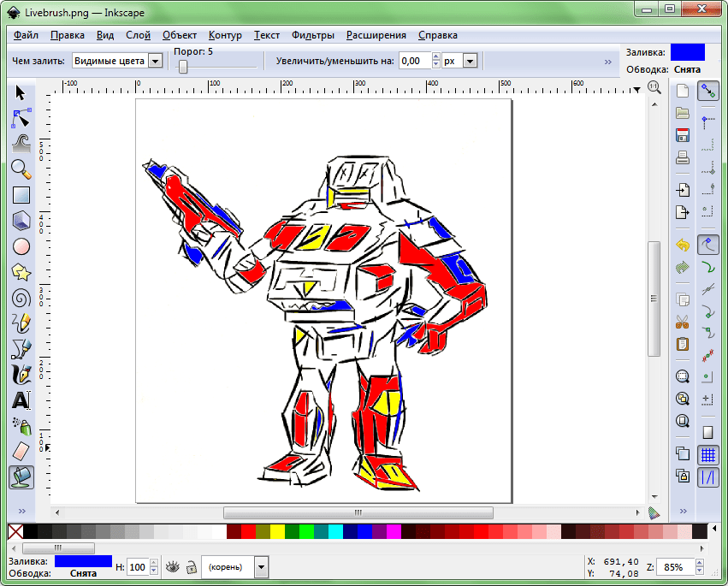This screenshot has width=728, height=586.
Task: Select the Spiral tool
Action: point(21,298)
